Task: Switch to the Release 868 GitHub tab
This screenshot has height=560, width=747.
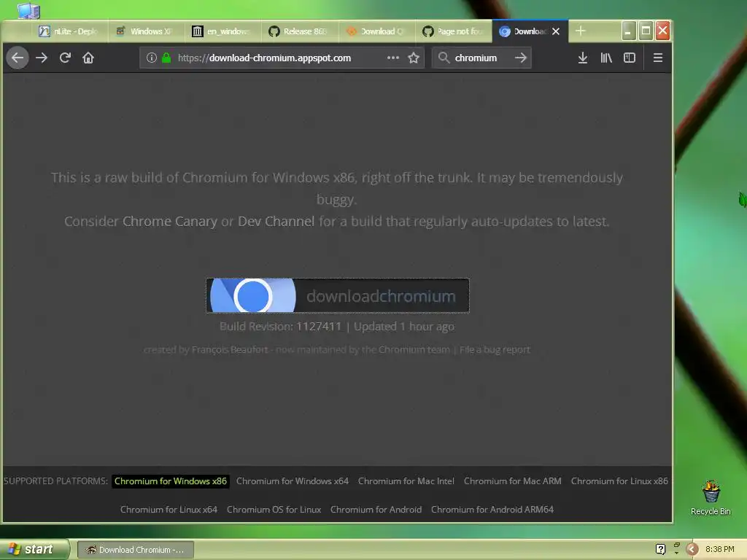Action: [x=300, y=31]
